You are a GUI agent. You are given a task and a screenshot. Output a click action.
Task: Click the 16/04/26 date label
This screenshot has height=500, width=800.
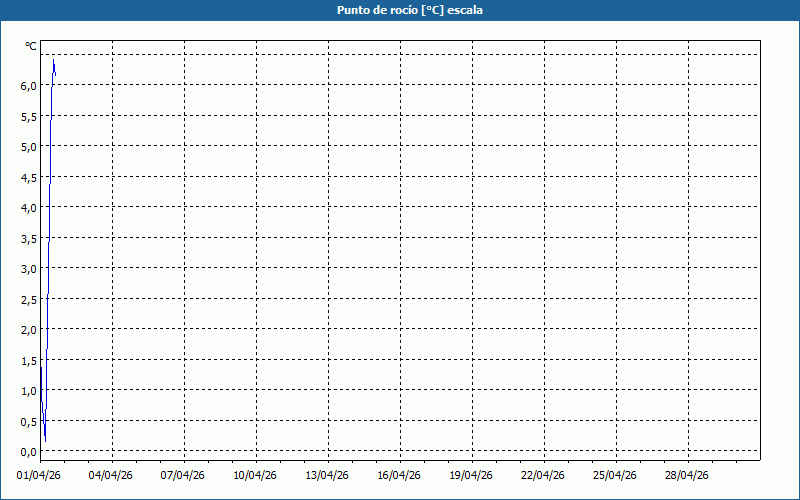(x=399, y=475)
